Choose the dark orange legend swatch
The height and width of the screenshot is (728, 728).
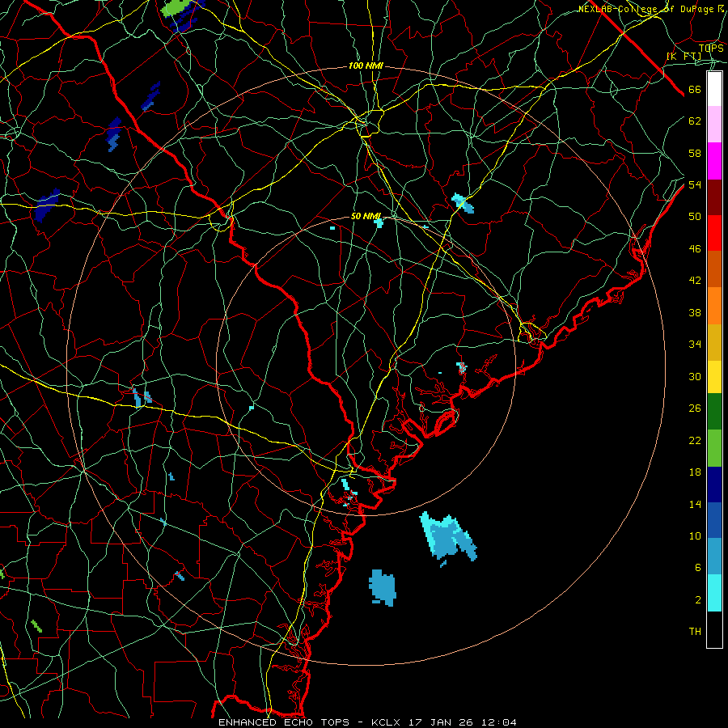pyautogui.click(x=714, y=269)
